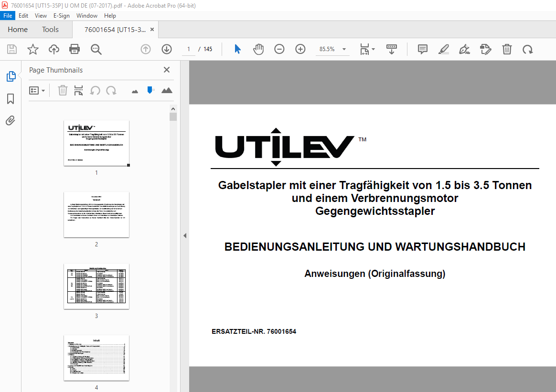Go to previous page arrow
The image size is (556, 392).
pos(146,49)
